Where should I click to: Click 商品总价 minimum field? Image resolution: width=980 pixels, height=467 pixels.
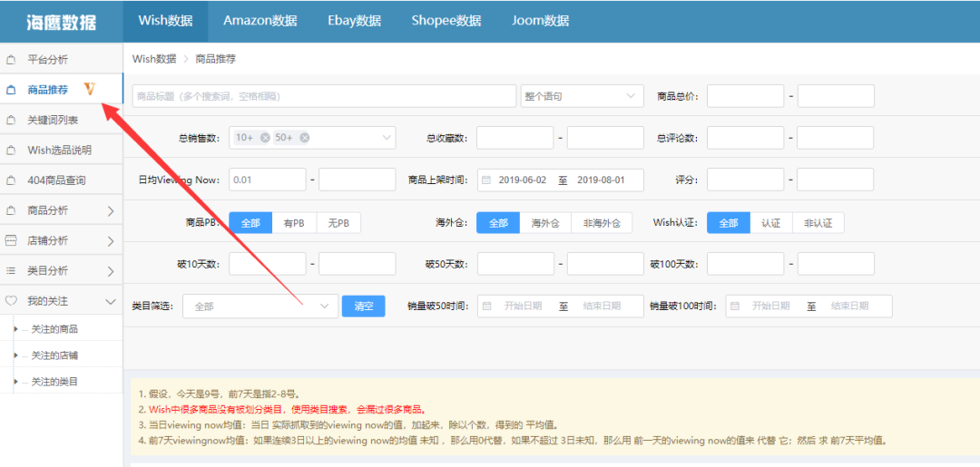coord(746,96)
